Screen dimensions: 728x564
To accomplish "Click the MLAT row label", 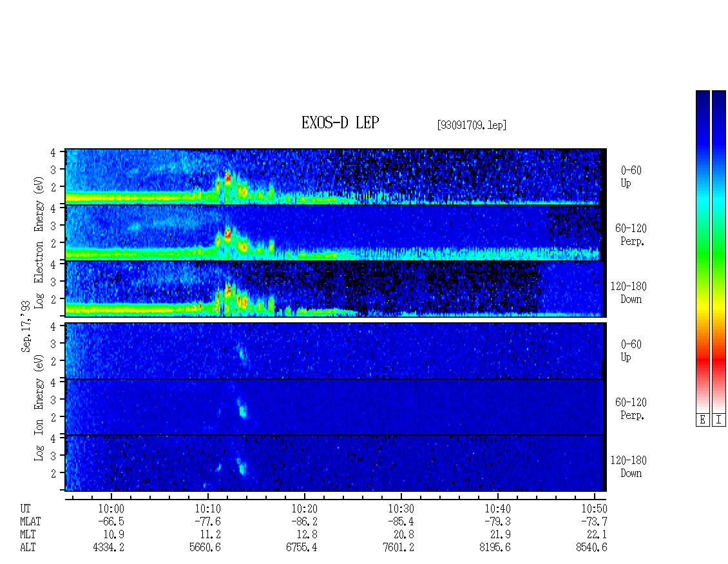I will pos(30,521).
